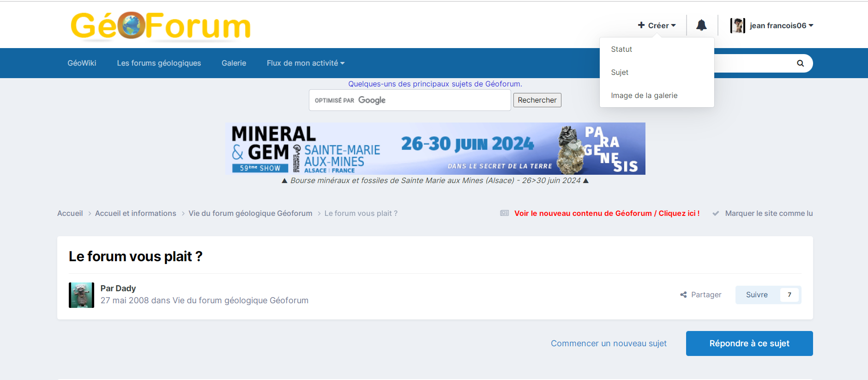The height and width of the screenshot is (380, 868).
Task: Toggle Suivre to follow this topic
Action: [757, 295]
